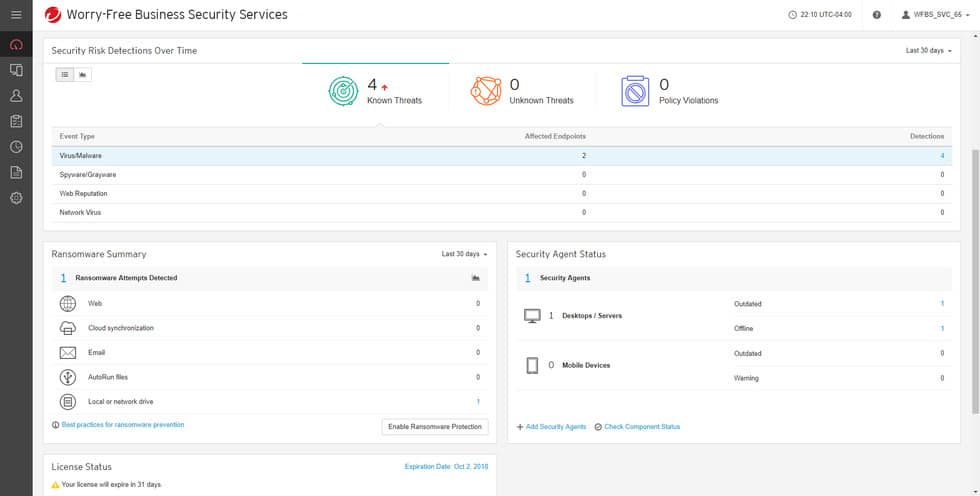Click the Detections column header
980x496 pixels.
point(927,136)
